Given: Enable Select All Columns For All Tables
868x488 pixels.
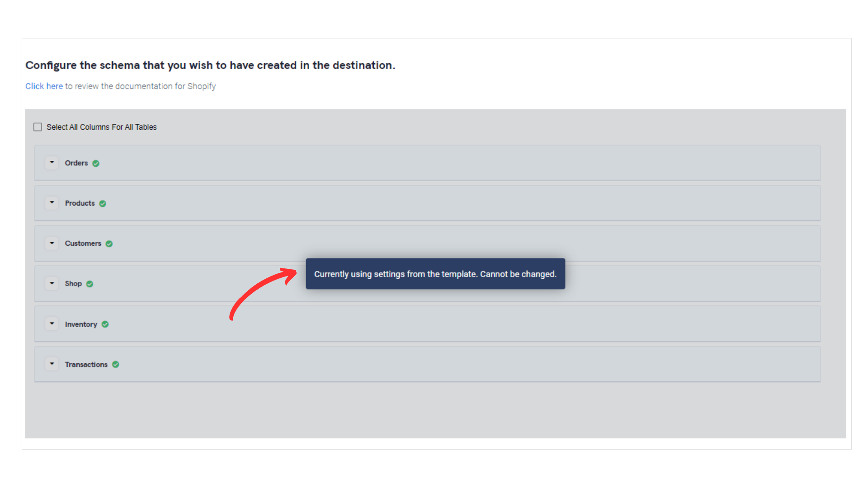Looking at the screenshot, I should [x=38, y=127].
